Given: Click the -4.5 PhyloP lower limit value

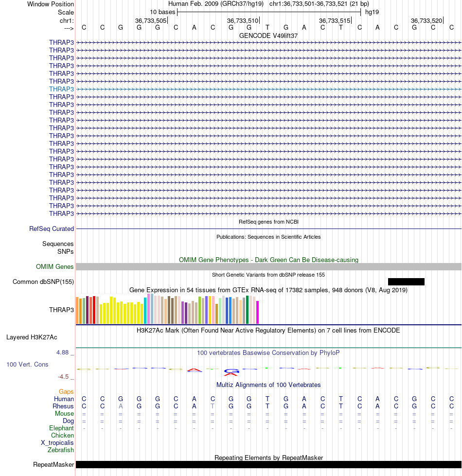Looking at the screenshot, I should (x=63, y=377).
